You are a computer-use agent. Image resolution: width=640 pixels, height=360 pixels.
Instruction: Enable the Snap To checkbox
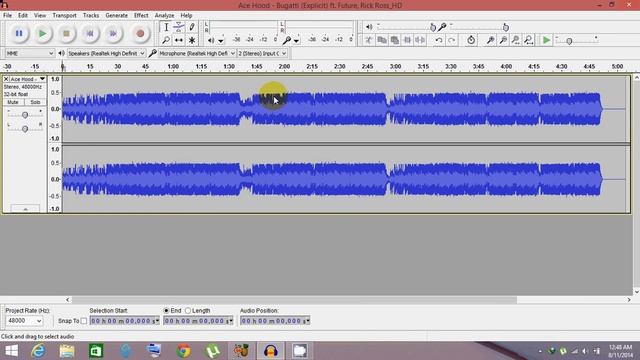point(84,321)
